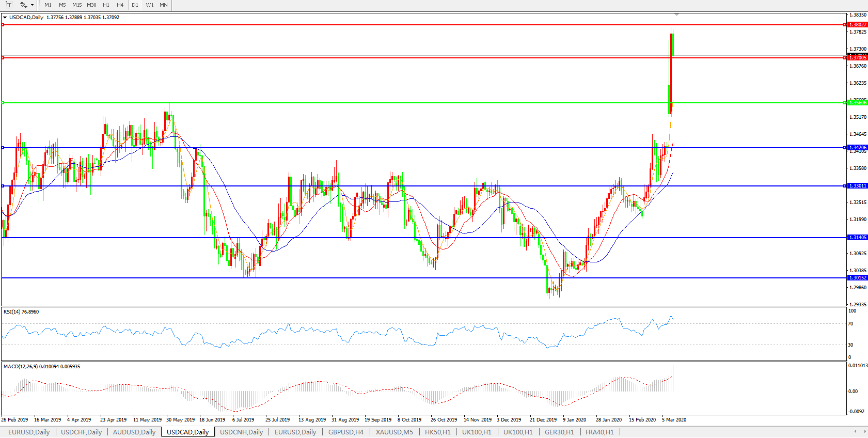The width and height of the screenshot is (868, 438).
Task: Click the arrows objects tool icon
Action: (x=23, y=5)
